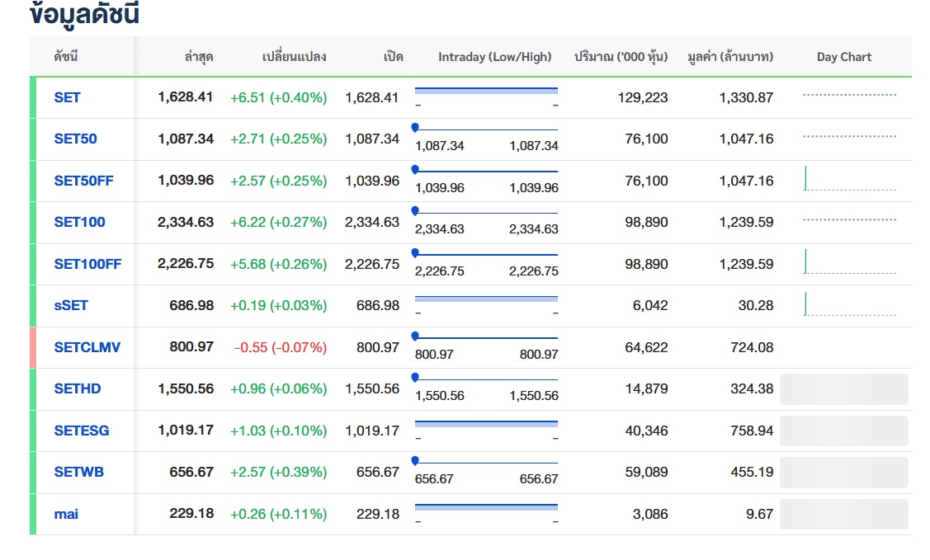930x560 pixels.
Task: Click the มูลค่า (ล้านบาท) column header
Action: (x=730, y=57)
